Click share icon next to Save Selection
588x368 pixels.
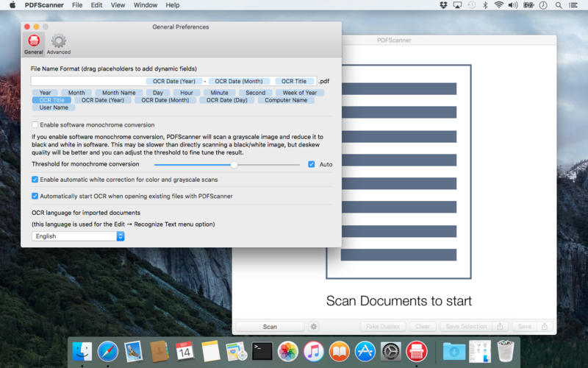click(500, 327)
